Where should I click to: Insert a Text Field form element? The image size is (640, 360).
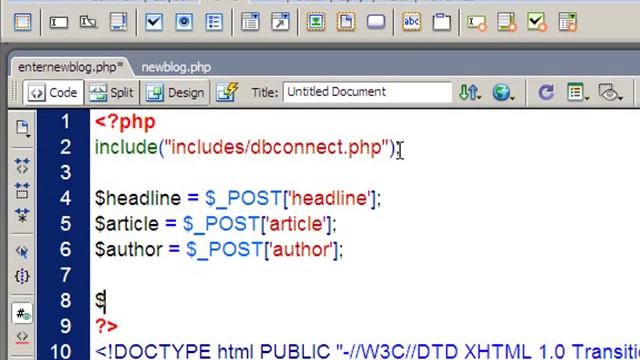point(59,22)
